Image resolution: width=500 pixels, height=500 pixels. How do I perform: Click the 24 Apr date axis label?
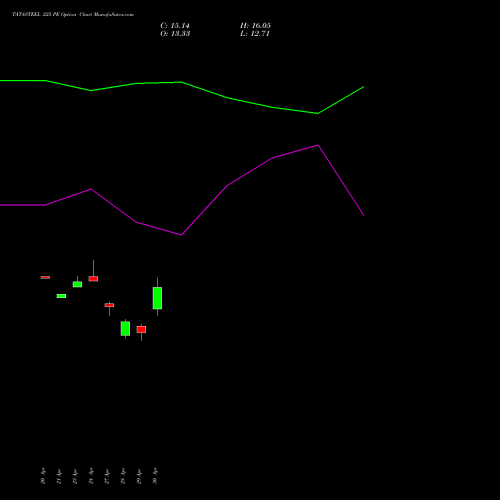pos(91,476)
